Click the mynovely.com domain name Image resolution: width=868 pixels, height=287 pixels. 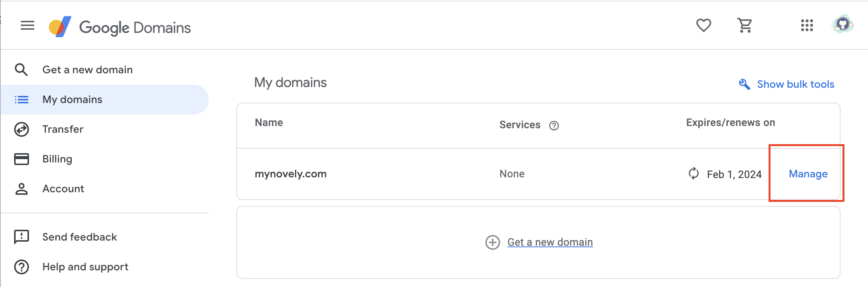291,174
